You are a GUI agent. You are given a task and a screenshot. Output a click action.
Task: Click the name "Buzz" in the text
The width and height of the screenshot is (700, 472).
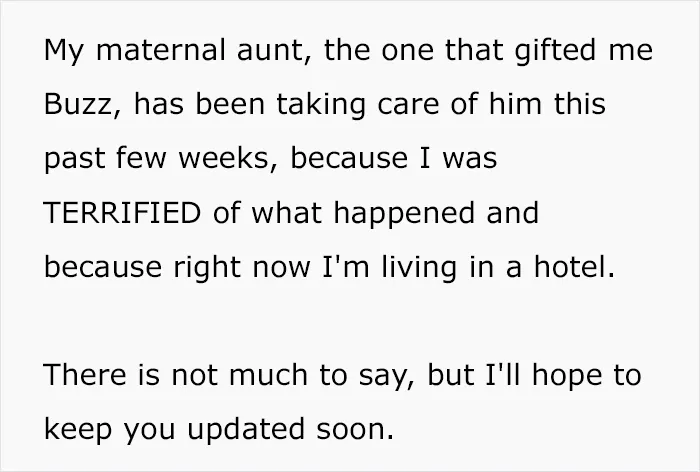(x=78, y=104)
